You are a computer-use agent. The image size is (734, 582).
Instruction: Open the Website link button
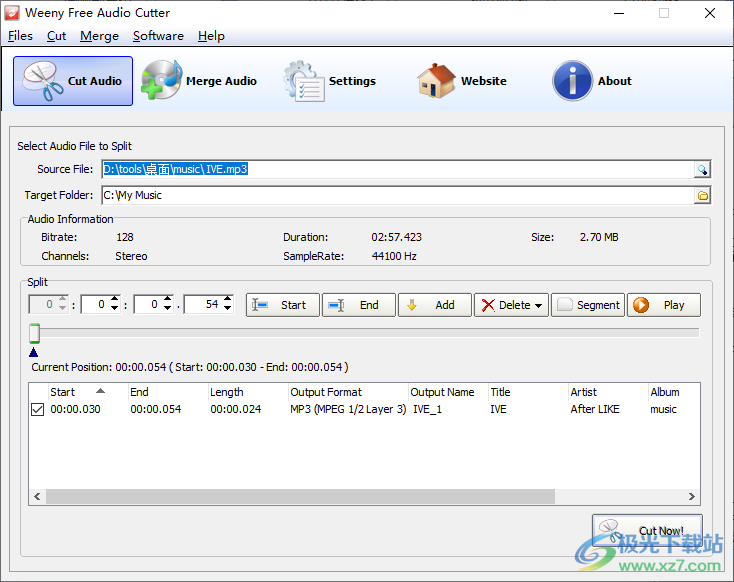[x=462, y=81]
